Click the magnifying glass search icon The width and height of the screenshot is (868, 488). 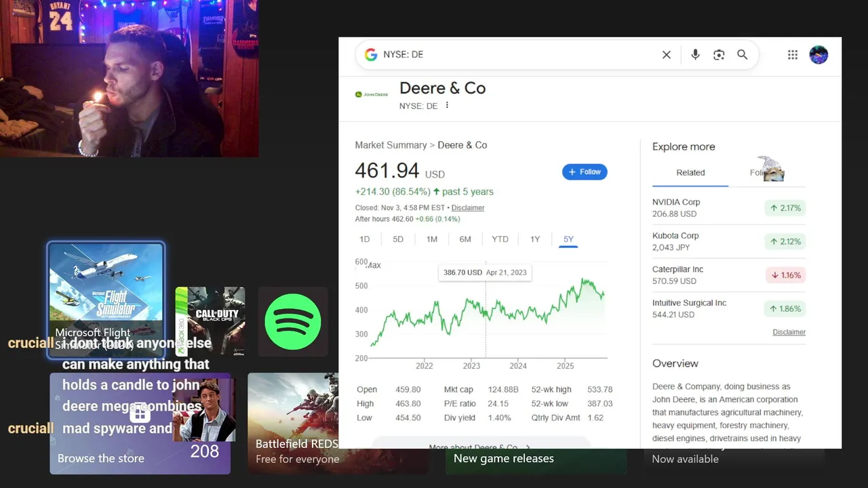coord(743,55)
